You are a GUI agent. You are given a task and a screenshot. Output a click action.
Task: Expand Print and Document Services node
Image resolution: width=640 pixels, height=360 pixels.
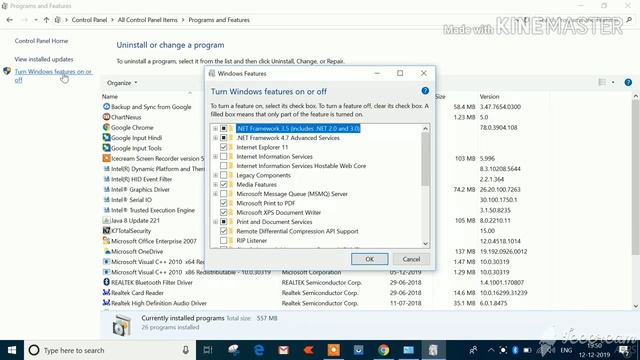tap(215, 222)
